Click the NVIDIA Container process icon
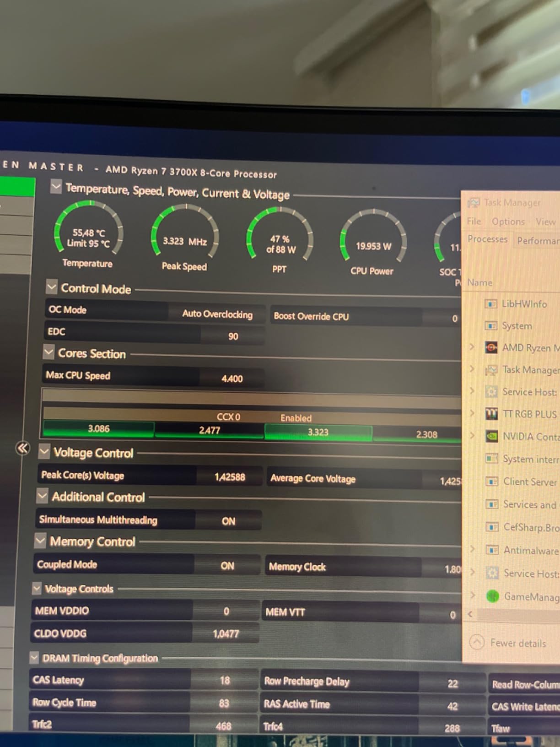This screenshot has width=560, height=747. (x=492, y=436)
